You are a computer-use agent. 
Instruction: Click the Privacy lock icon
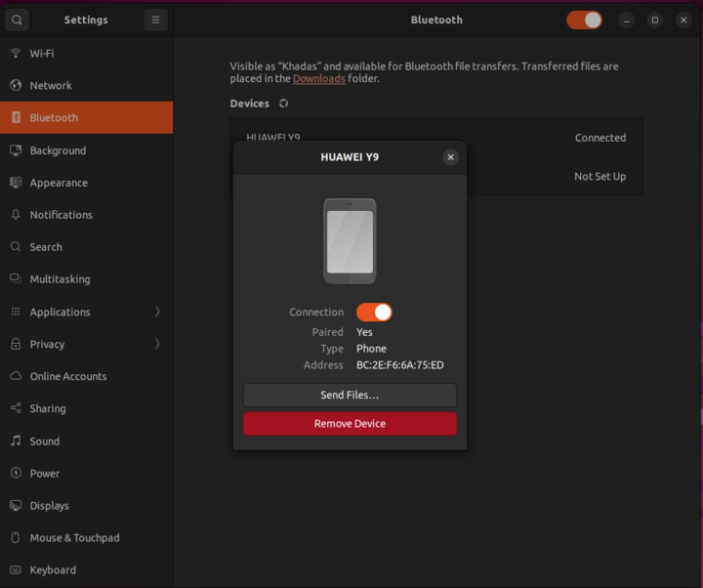point(16,344)
